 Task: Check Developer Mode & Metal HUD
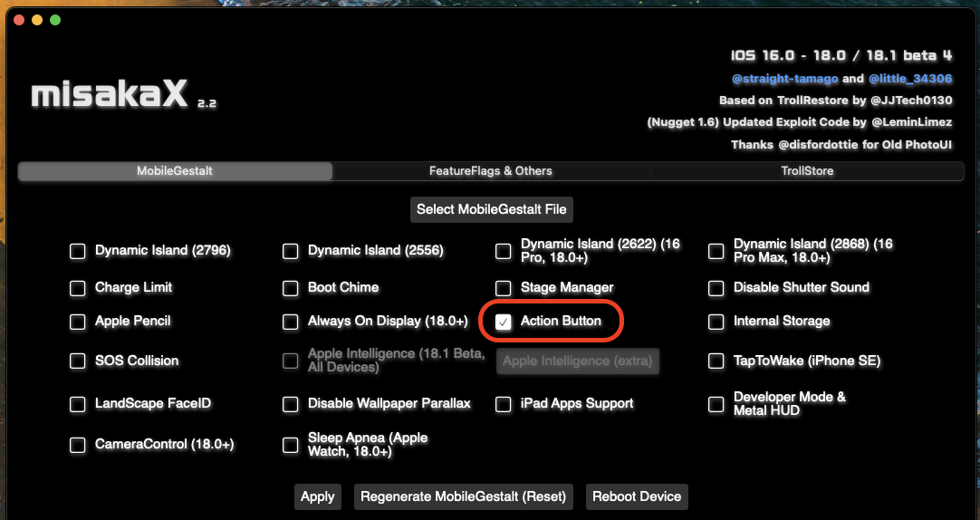[716, 404]
